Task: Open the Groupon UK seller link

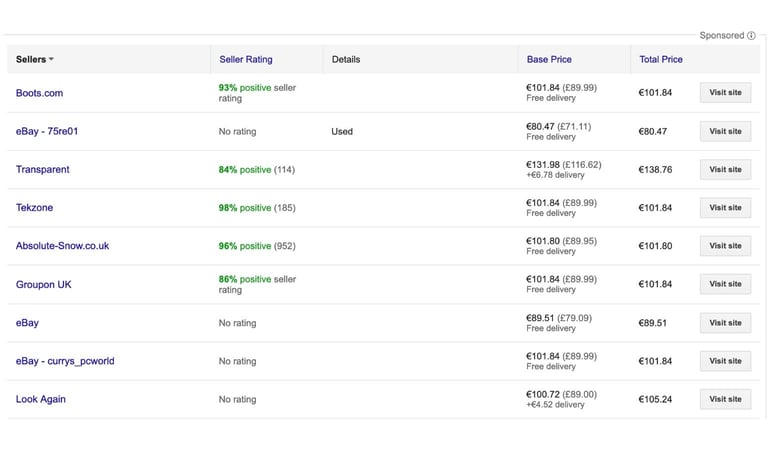Action: pyautogui.click(x=43, y=285)
